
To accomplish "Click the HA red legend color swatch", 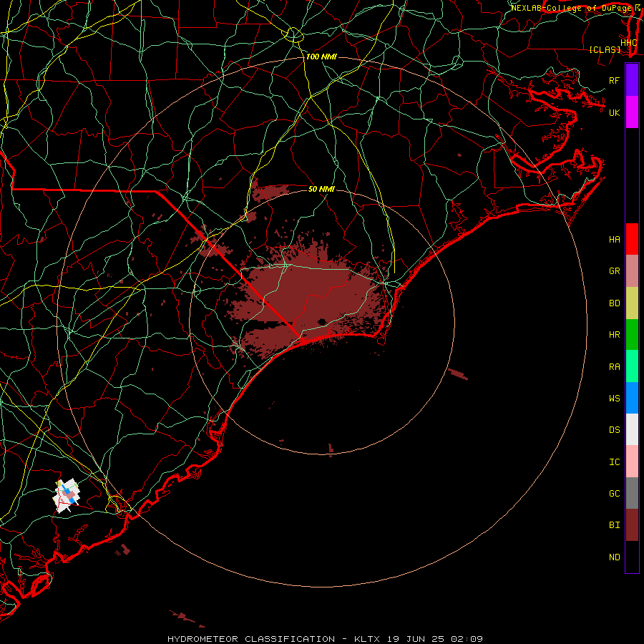I will coord(632,239).
